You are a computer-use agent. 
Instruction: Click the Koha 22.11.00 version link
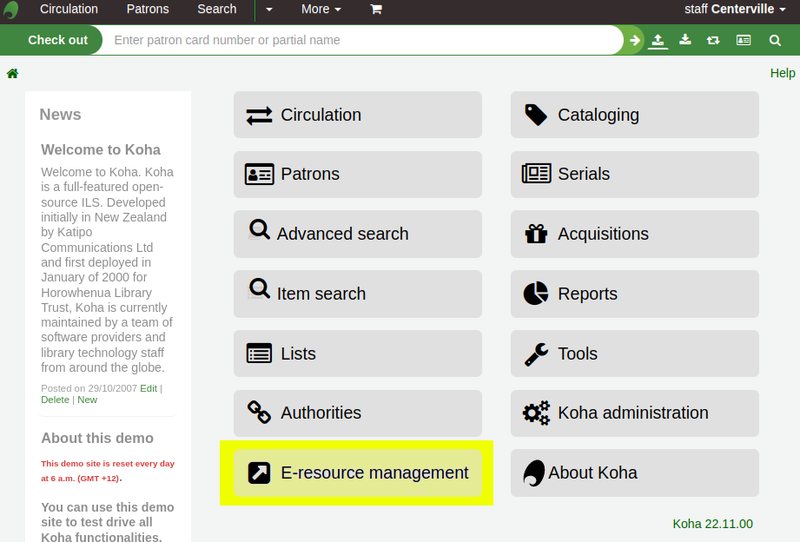click(712, 524)
